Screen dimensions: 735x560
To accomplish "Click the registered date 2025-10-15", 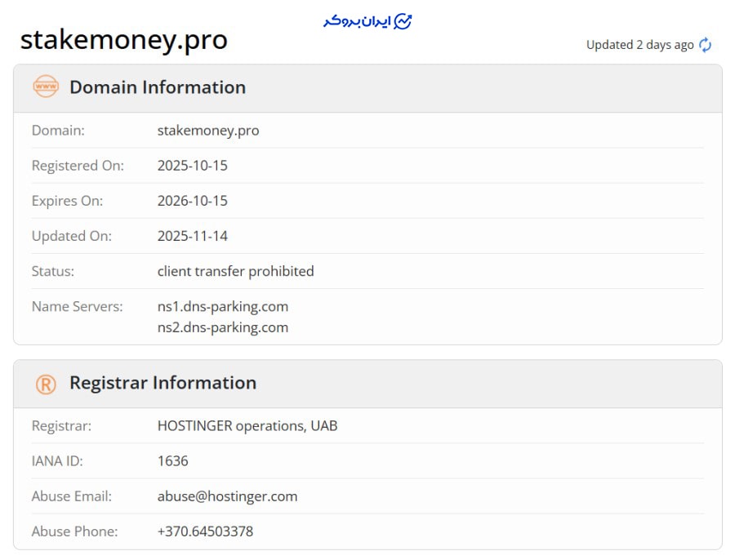I will tap(192, 166).
